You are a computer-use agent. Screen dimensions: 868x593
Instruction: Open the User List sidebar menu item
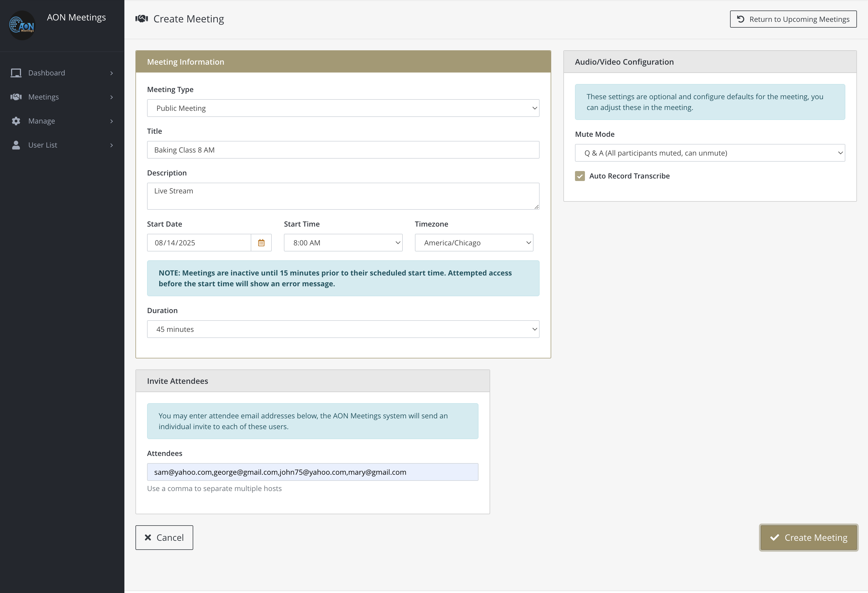[x=43, y=145]
